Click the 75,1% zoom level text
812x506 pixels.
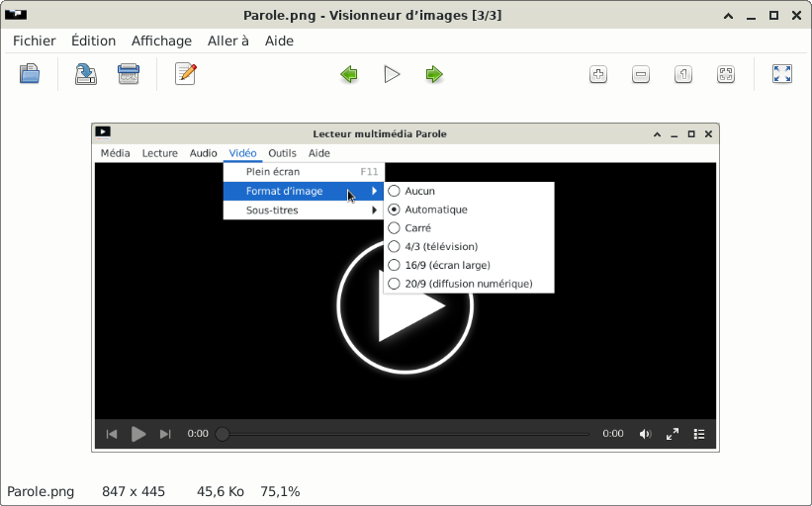point(280,491)
